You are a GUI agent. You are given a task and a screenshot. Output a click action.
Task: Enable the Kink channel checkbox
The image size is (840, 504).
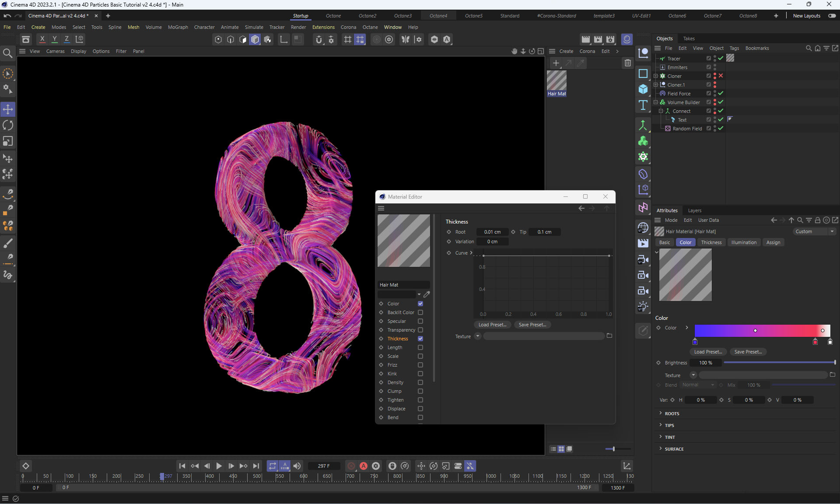point(420,374)
